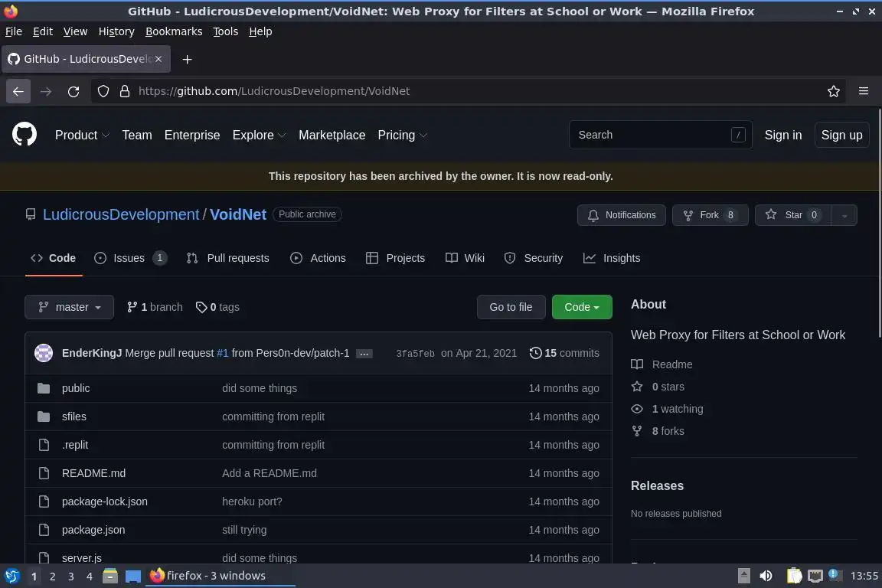The width and height of the screenshot is (882, 588).
Task: View the 1 branch link
Action: 155,307
